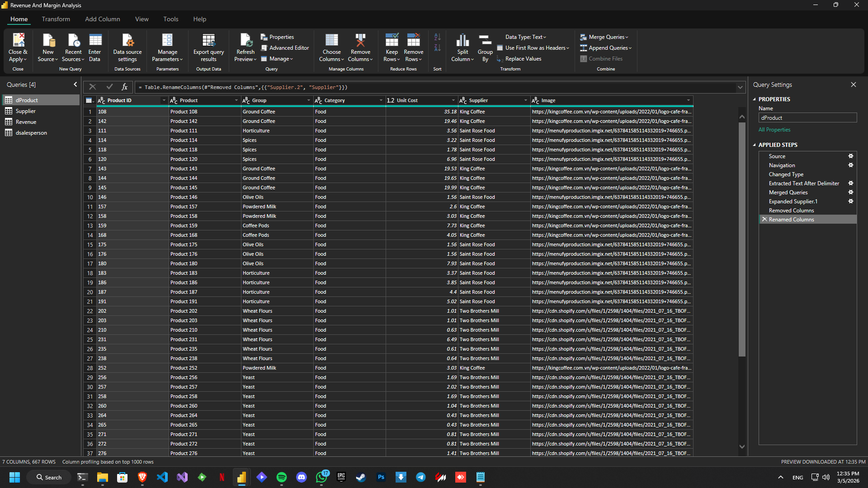The width and height of the screenshot is (868, 488).
Task: Open Replace Values dialog
Action: (x=523, y=59)
